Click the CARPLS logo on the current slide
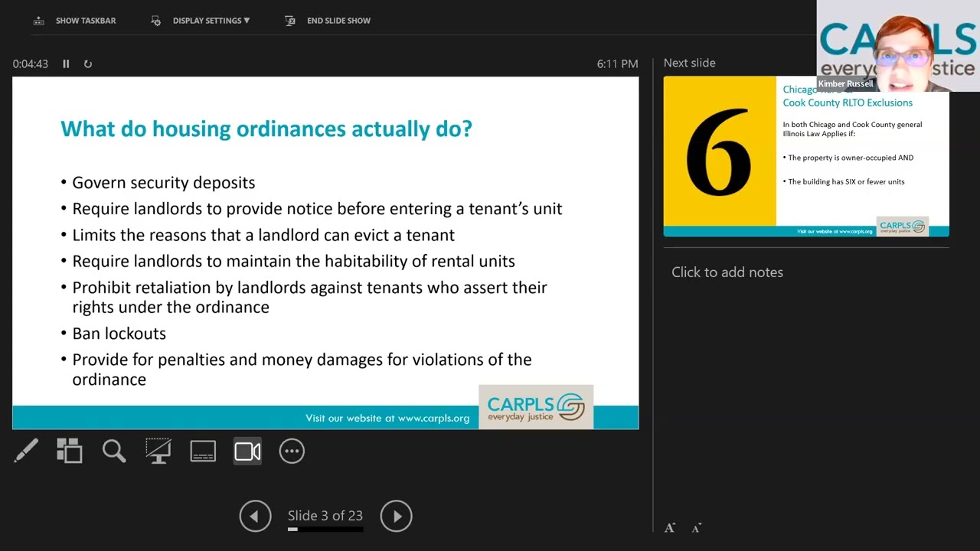980x551 pixels. (x=536, y=406)
